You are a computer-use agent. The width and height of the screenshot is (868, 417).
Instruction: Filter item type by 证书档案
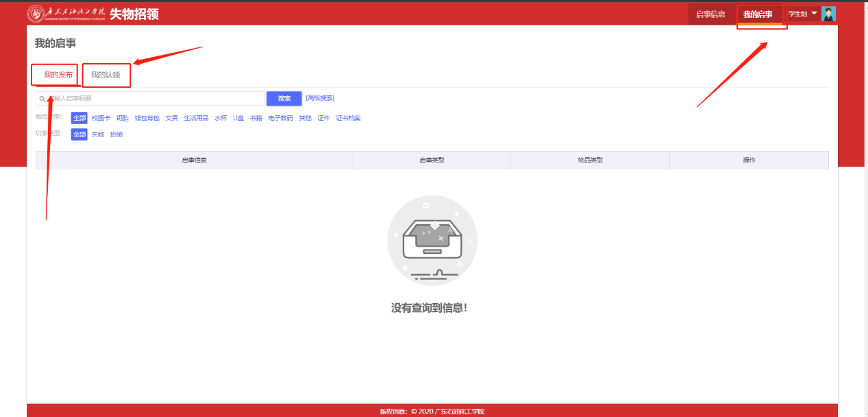(x=348, y=118)
